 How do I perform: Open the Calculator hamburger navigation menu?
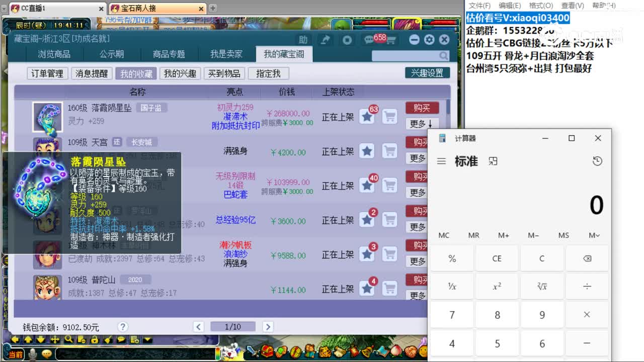(442, 161)
